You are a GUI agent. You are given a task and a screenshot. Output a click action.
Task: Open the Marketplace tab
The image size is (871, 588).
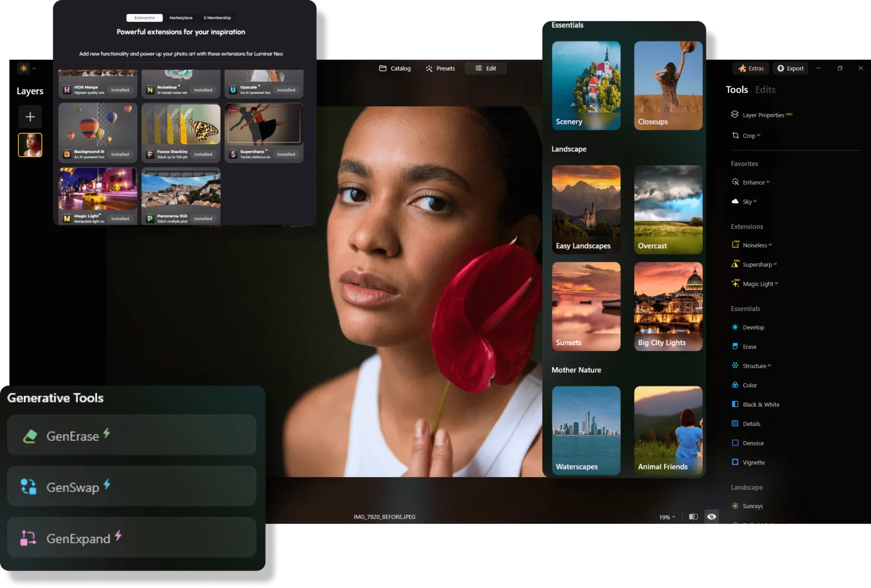180,18
